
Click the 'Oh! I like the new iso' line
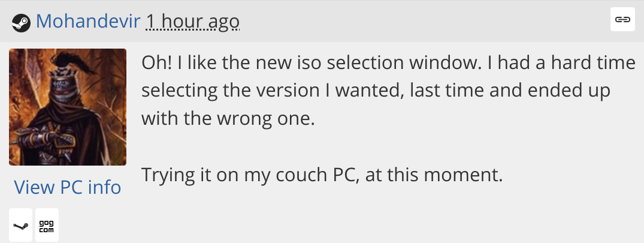click(388, 62)
